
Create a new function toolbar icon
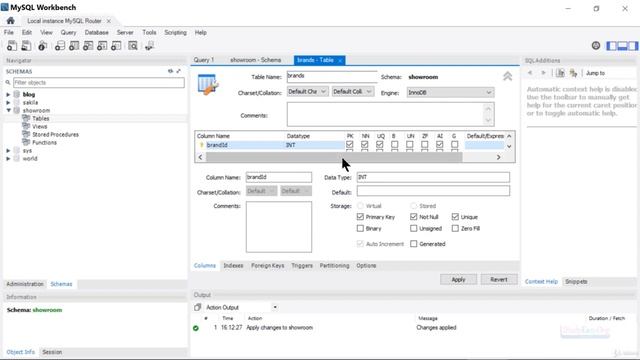[x=116, y=46]
